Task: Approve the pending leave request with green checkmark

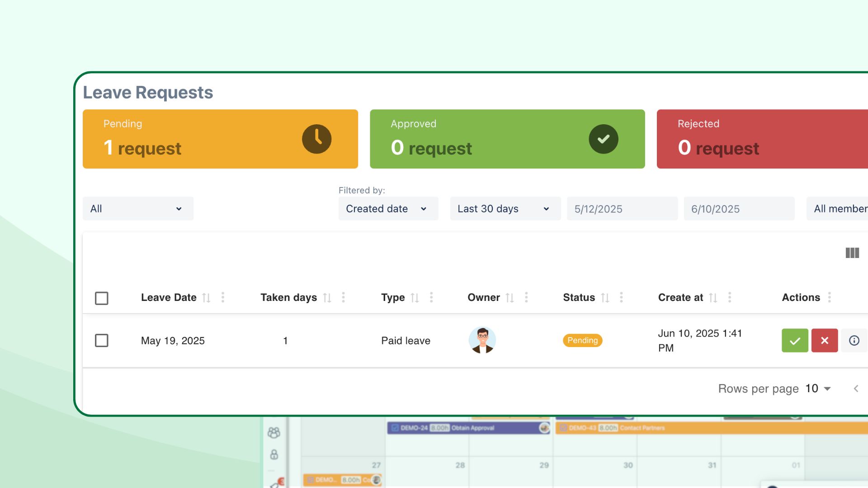Action: [x=794, y=340]
